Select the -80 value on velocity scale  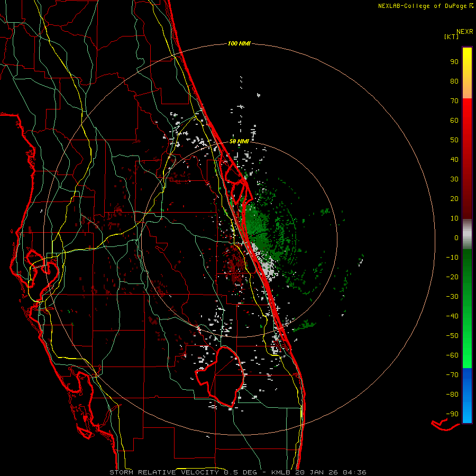coord(452,395)
